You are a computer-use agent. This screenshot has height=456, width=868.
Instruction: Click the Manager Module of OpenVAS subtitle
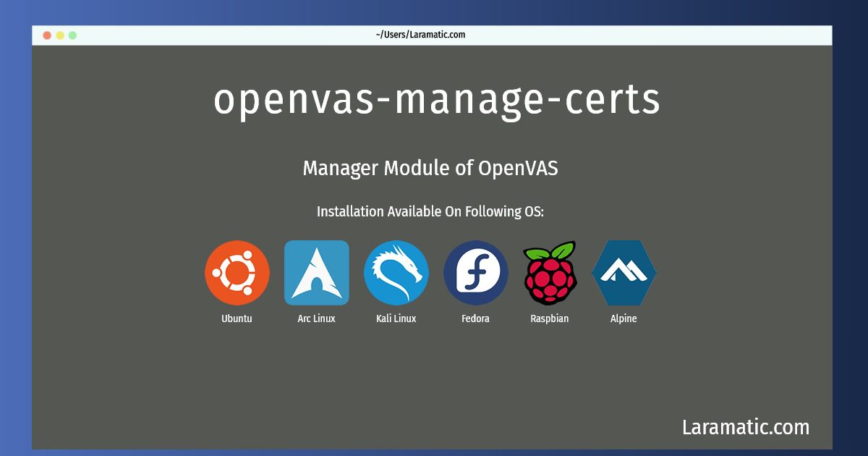point(430,168)
